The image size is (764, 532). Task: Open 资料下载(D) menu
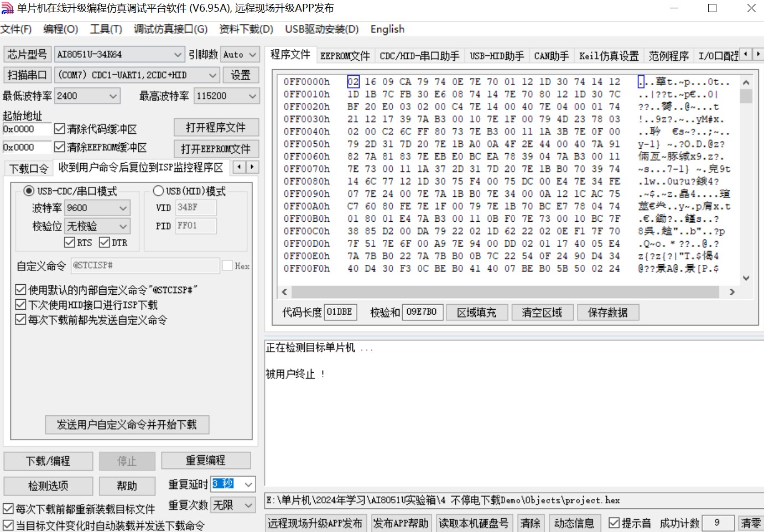click(x=246, y=29)
